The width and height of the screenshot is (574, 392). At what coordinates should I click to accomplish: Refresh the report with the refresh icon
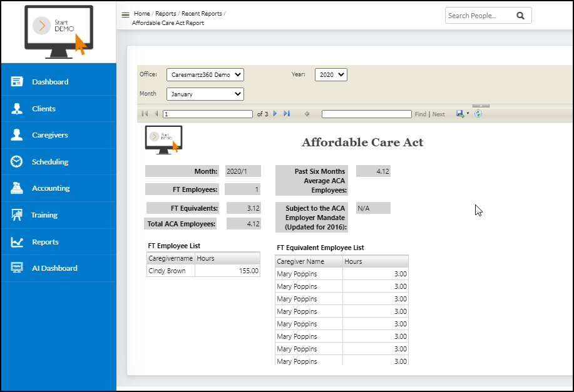[x=478, y=114]
